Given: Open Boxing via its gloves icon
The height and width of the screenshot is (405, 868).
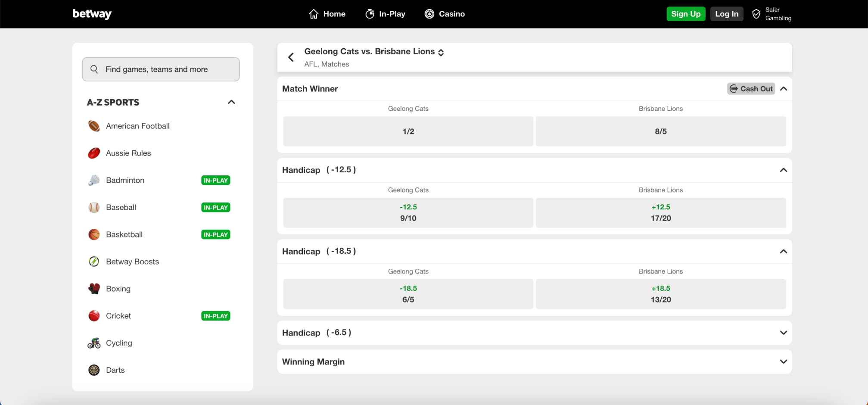Looking at the screenshot, I should click(x=94, y=289).
